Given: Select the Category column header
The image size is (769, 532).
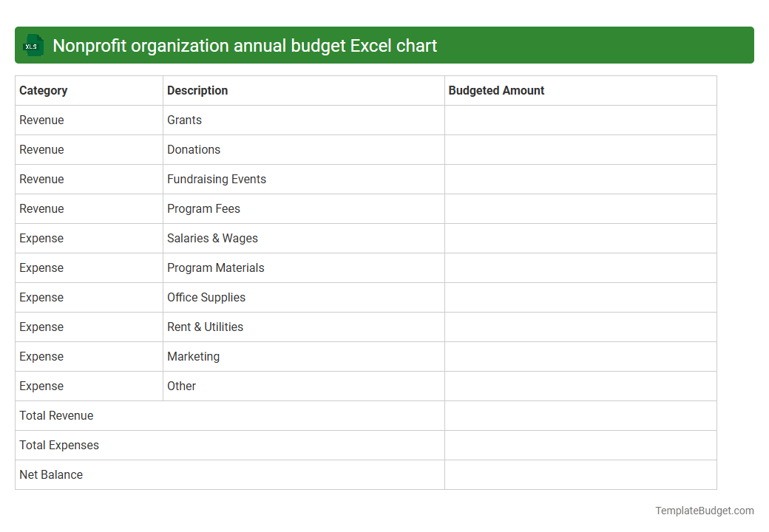Looking at the screenshot, I should pos(44,90).
